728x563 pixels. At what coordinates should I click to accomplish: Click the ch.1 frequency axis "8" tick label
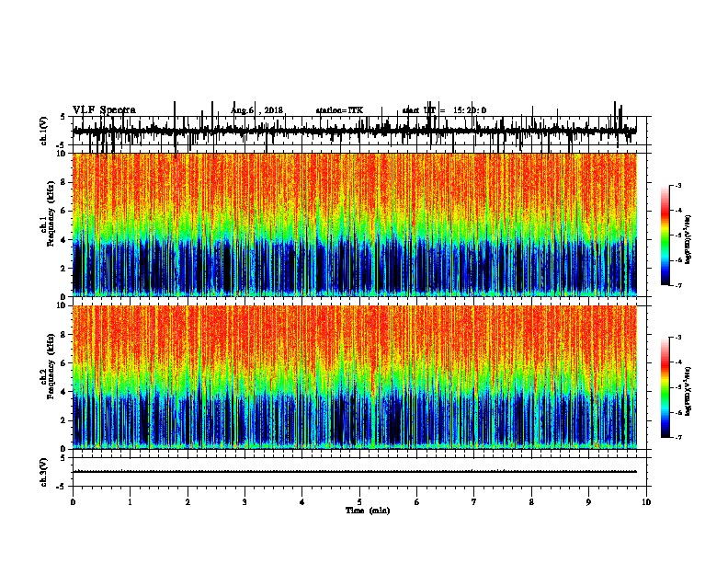[x=64, y=182]
